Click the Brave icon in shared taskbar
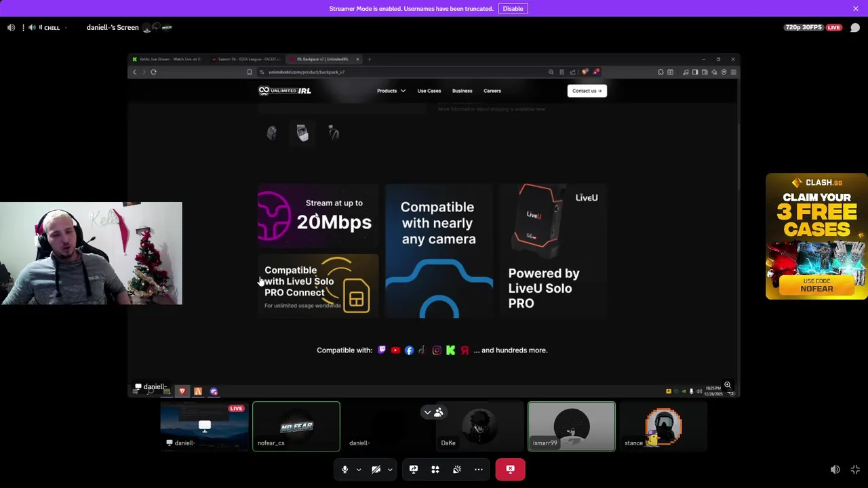This screenshot has width=868, height=488. click(182, 391)
